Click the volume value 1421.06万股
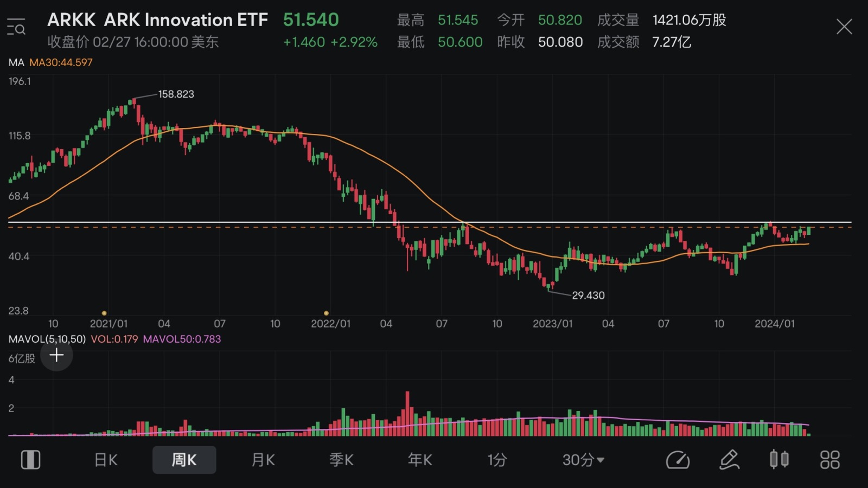Image resolution: width=868 pixels, height=488 pixels. (689, 20)
